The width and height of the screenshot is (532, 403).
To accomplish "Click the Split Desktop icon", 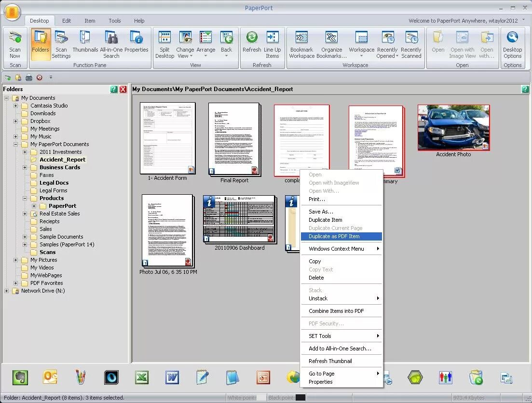I will click(164, 44).
